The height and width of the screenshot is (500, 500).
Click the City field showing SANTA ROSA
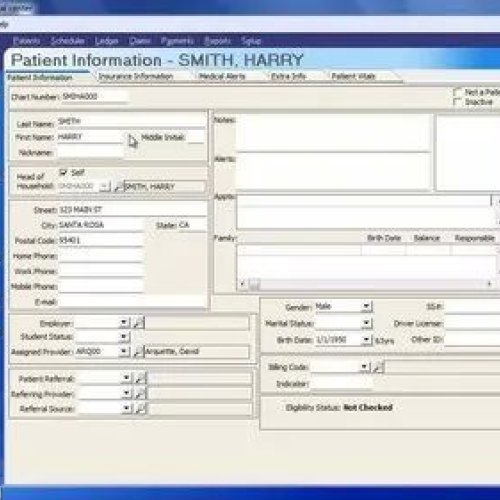point(101,225)
